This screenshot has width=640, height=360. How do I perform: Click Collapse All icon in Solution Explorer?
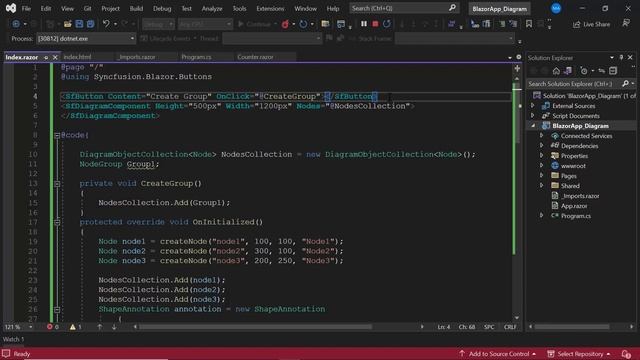pyautogui.click(x=613, y=71)
